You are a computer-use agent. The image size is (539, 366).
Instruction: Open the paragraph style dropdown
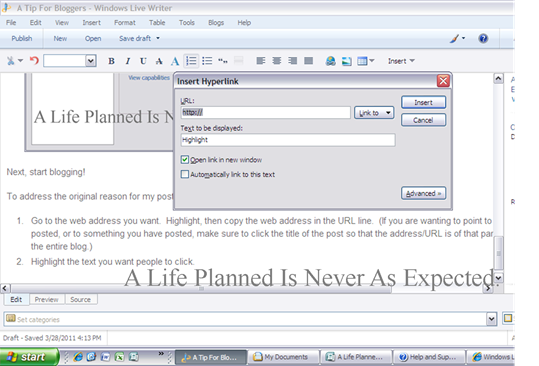[x=90, y=61]
